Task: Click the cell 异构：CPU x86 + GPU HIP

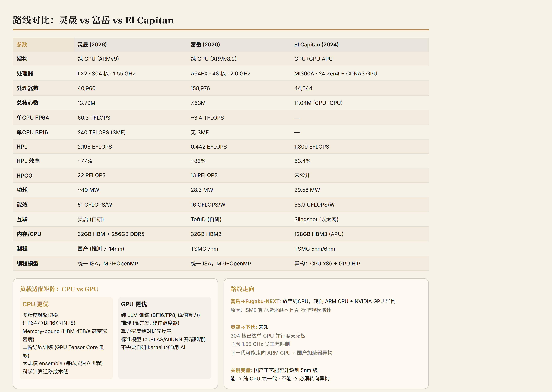Action: pos(327,264)
